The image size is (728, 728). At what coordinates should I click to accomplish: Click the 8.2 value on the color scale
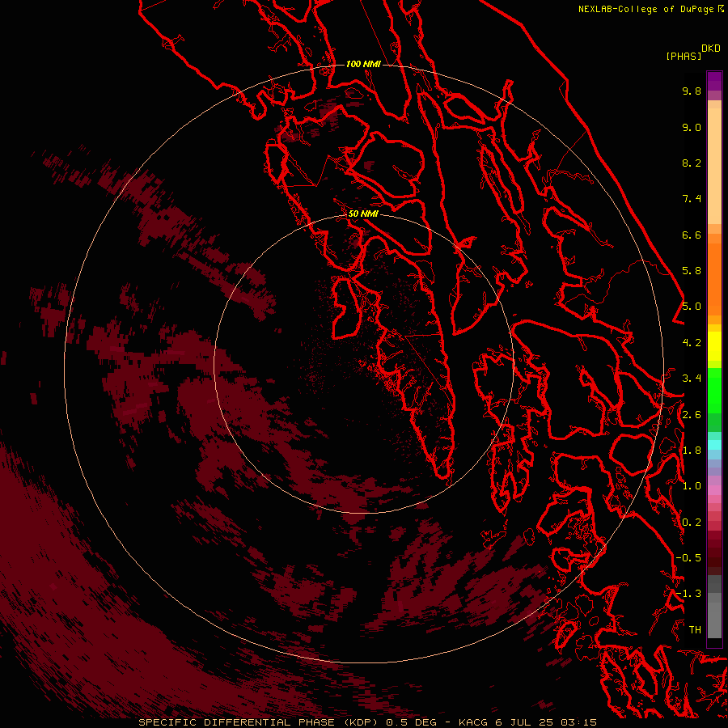pyautogui.click(x=692, y=163)
